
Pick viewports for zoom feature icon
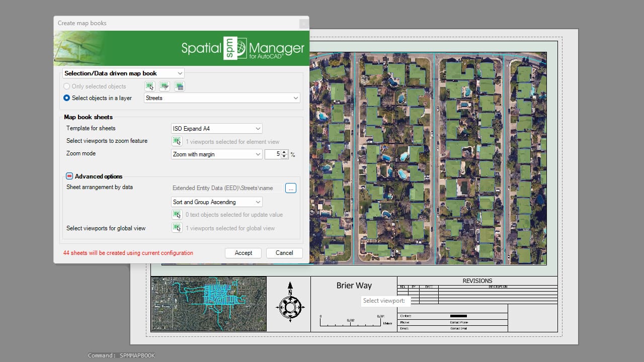pos(177,141)
